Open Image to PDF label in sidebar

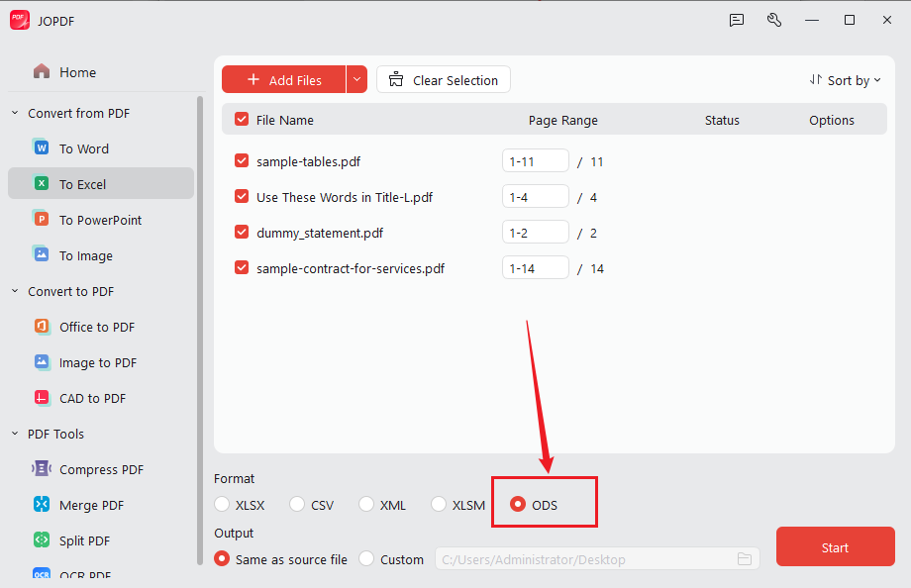pos(98,362)
